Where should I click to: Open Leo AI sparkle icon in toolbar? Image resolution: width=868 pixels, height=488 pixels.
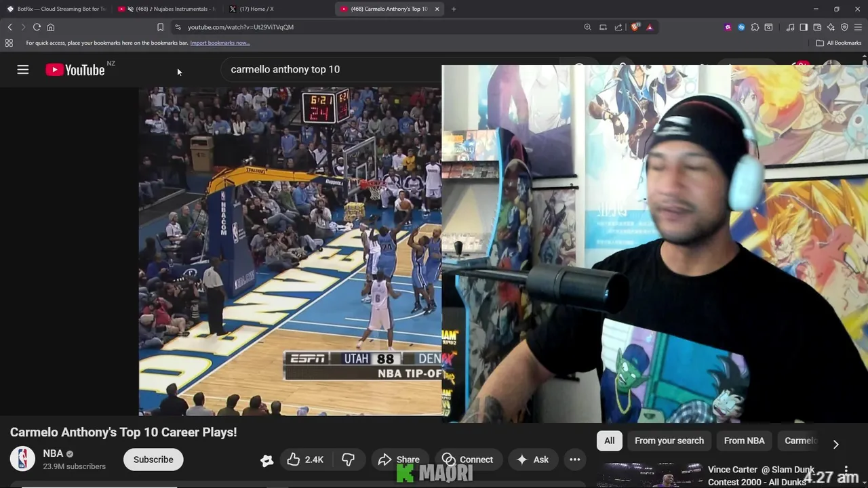click(x=831, y=27)
